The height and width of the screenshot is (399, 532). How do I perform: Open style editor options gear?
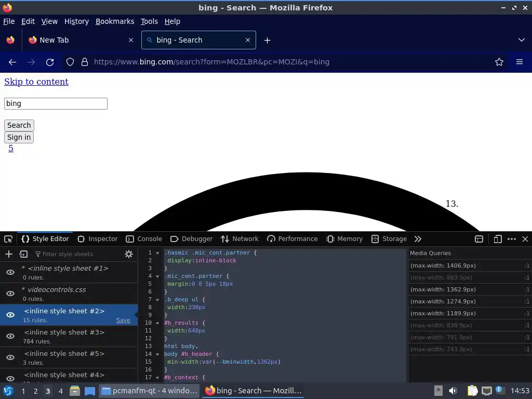[x=129, y=254]
